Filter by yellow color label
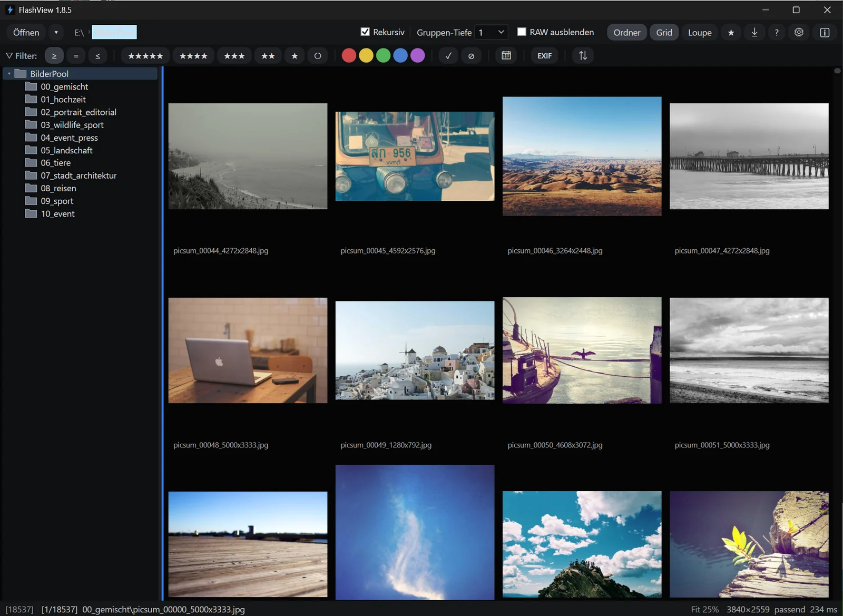This screenshot has width=843, height=616. pos(366,55)
